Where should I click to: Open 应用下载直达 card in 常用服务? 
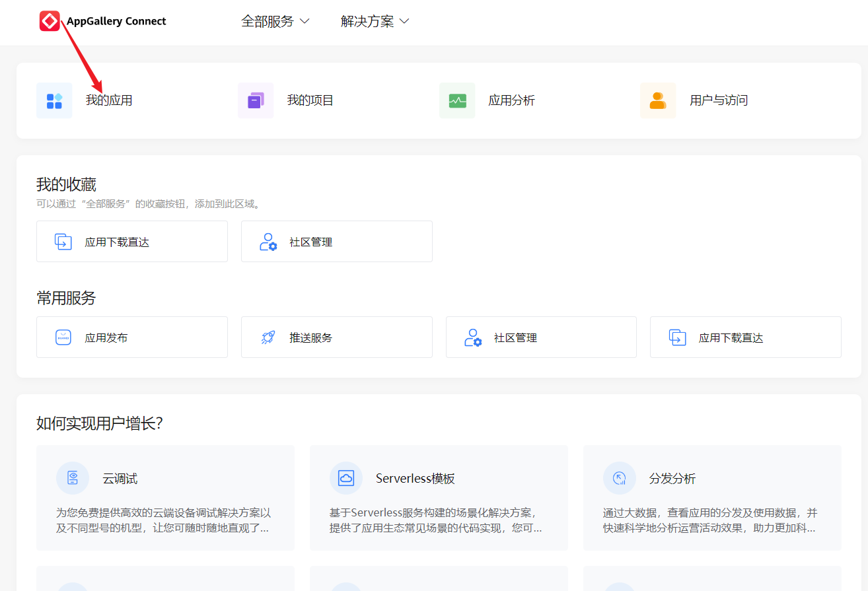(x=746, y=337)
